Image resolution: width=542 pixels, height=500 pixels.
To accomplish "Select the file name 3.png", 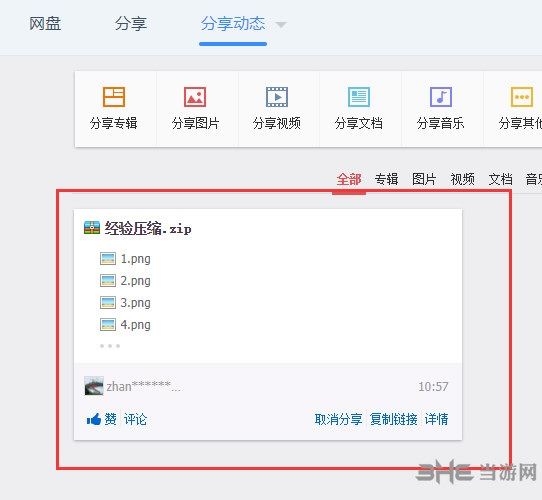I will point(136,303).
